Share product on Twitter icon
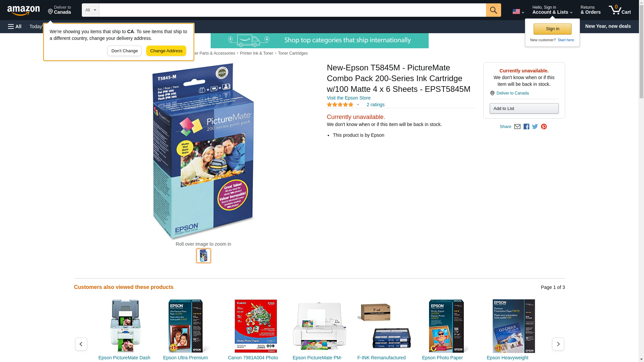This screenshot has height=362, width=644. tap(535, 127)
